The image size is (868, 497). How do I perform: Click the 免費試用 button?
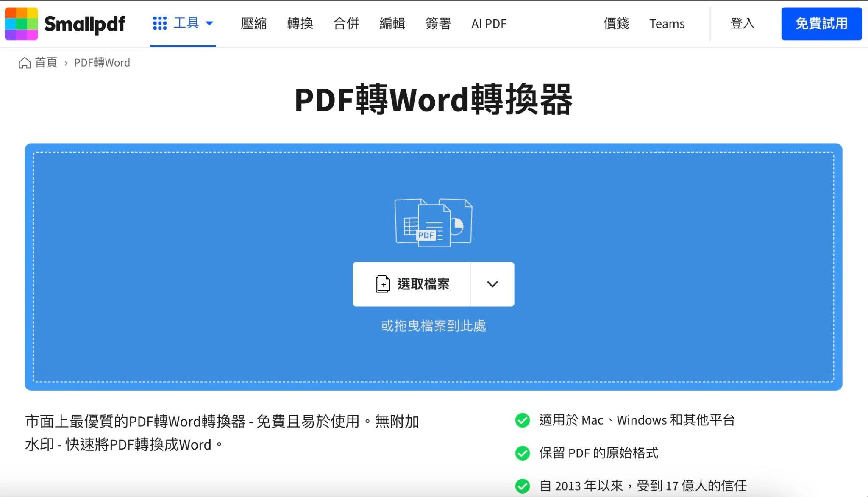tap(821, 24)
